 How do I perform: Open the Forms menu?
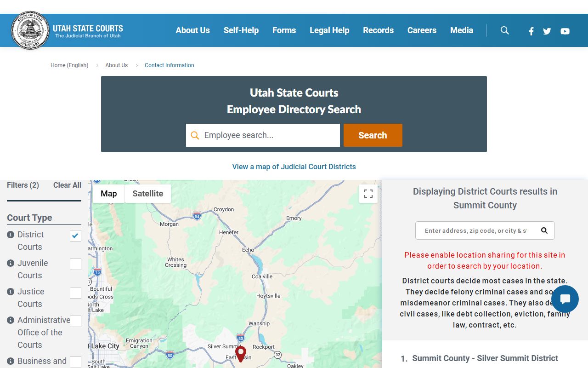click(x=284, y=30)
